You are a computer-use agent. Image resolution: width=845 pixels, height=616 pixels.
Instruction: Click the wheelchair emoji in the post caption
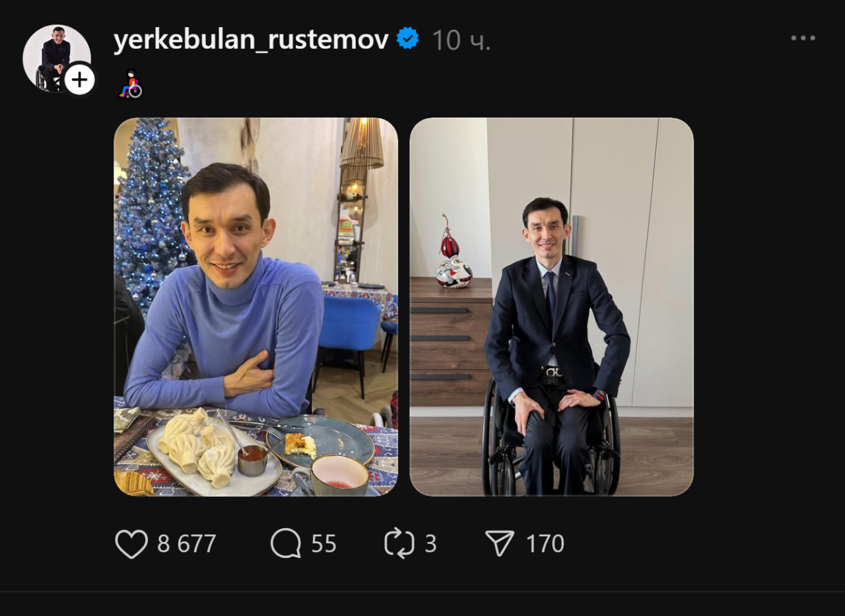pyautogui.click(x=130, y=85)
